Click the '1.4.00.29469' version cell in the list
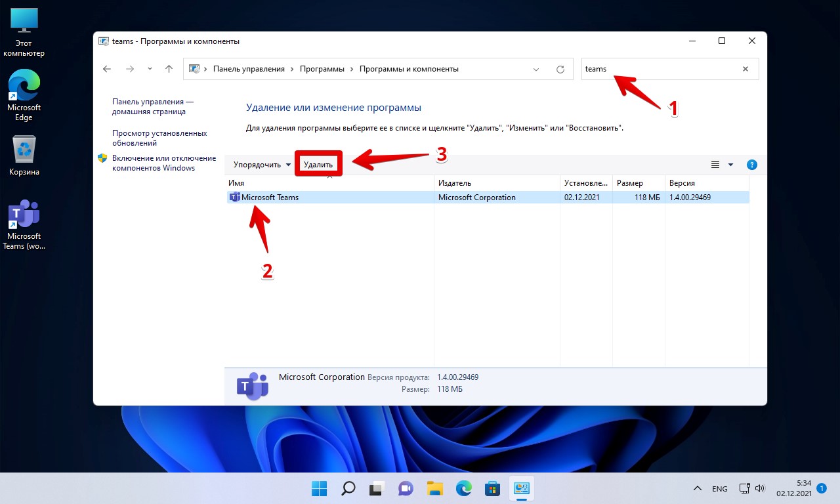 pyautogui.click(x=690, y=198)
